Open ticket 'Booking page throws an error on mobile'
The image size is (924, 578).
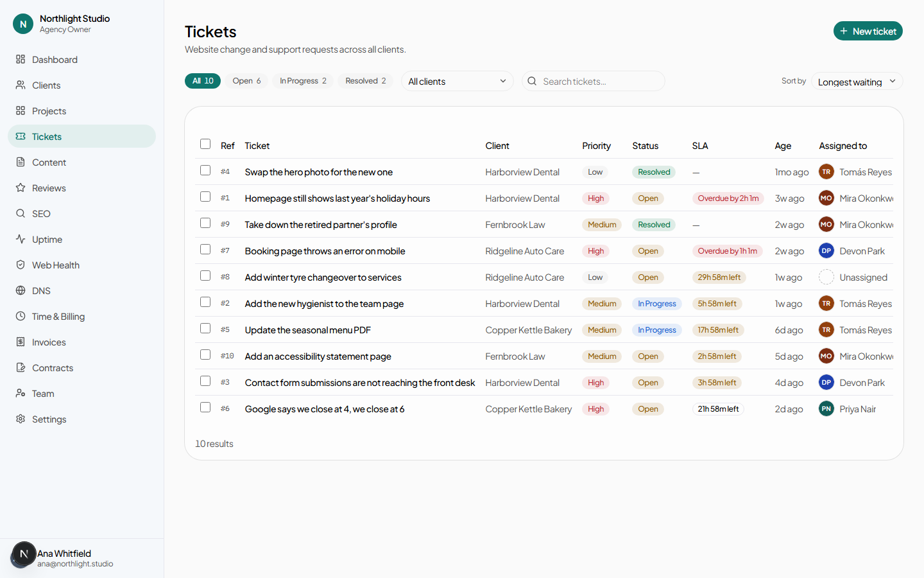point(325,251)
